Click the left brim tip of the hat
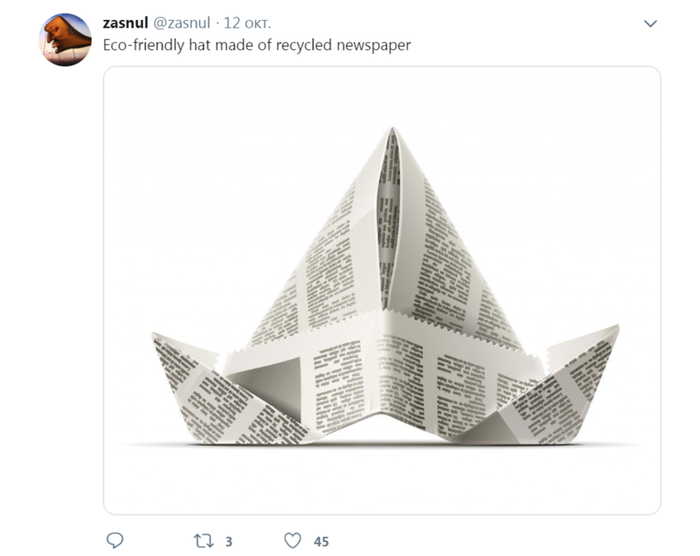The image size is (700, 556). 156,338
